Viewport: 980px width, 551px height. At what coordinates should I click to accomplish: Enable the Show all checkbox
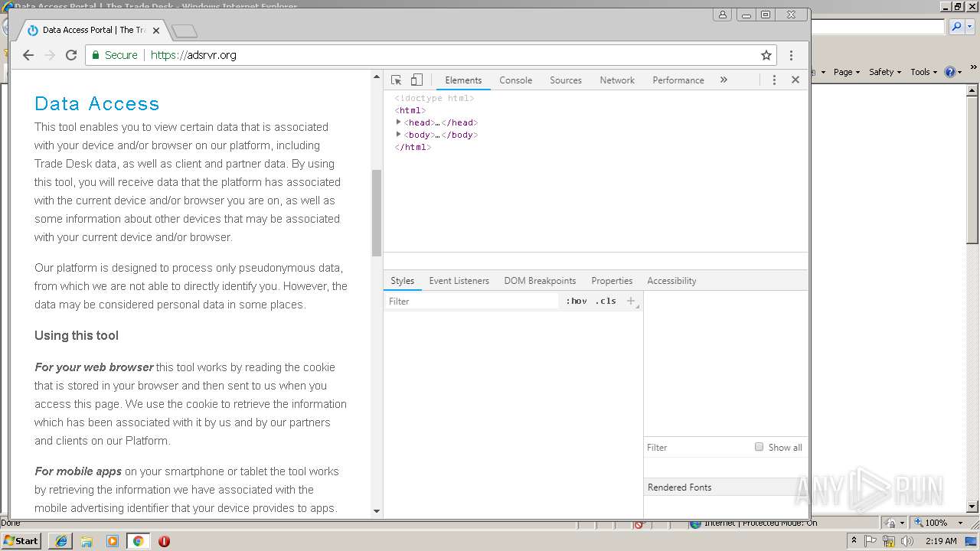[759, 447]
